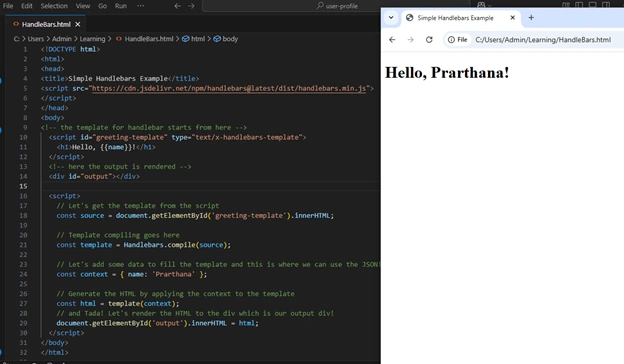
Task: Close the HandleBars.html editor tab
Action: 78,24
